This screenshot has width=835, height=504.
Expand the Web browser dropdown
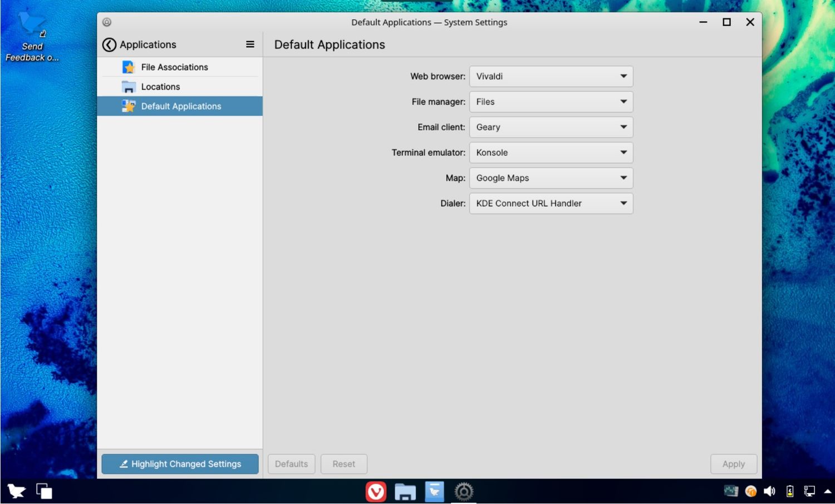coord(551,76)
